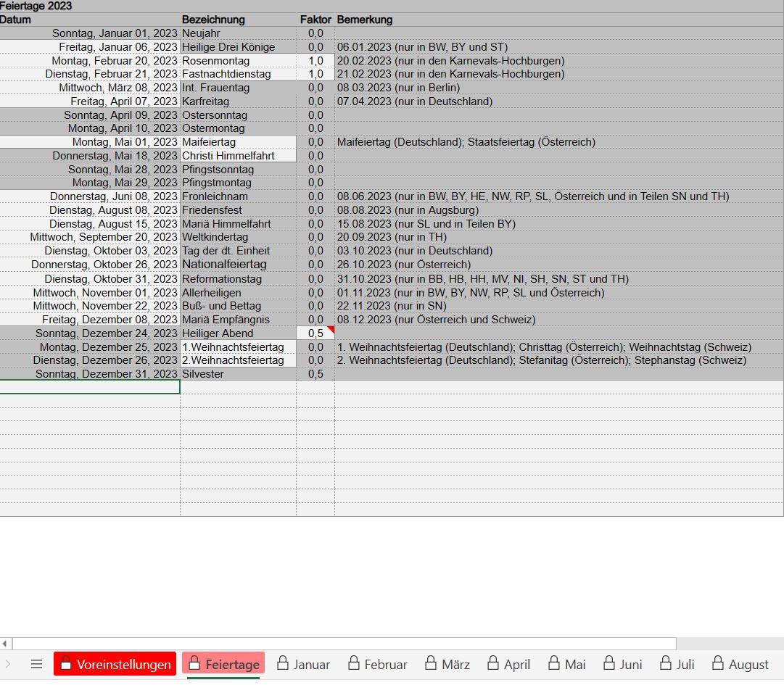784x685 pixels.
Task: Select the Nationalfeiertag cell
Action: click(238, 265)
